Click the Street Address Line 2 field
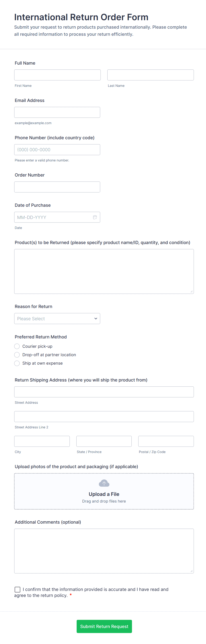 pyautogui.click(x=104, y=417)
